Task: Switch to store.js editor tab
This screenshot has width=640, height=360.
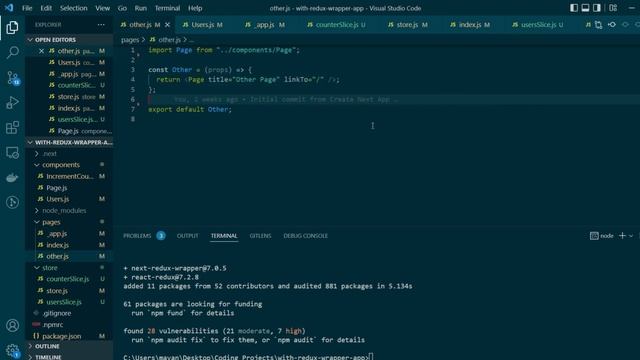Action: [x=407, y=25]
